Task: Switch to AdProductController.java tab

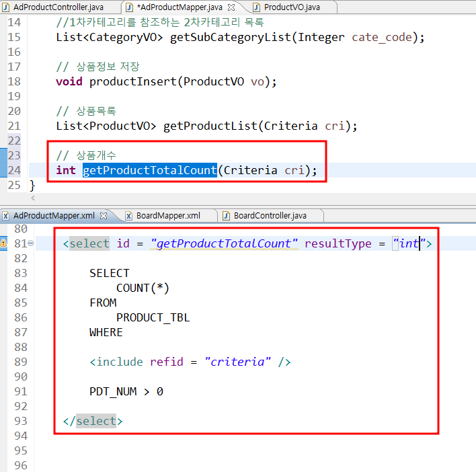Action: click(x=58, y=7)
